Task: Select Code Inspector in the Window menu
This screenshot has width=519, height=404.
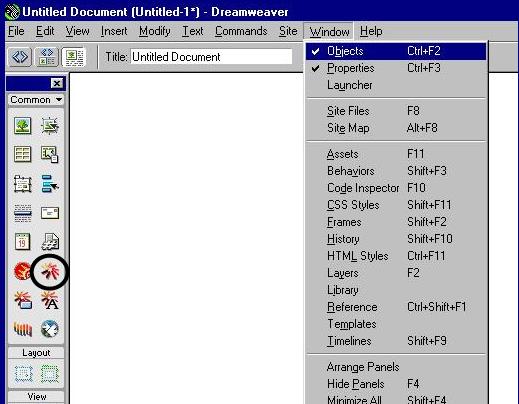Action: point(396,188)
